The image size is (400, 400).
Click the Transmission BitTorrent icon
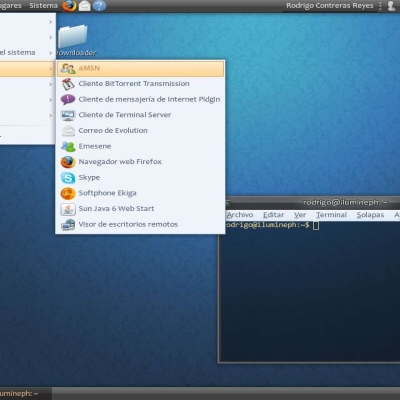coord(68,84)
